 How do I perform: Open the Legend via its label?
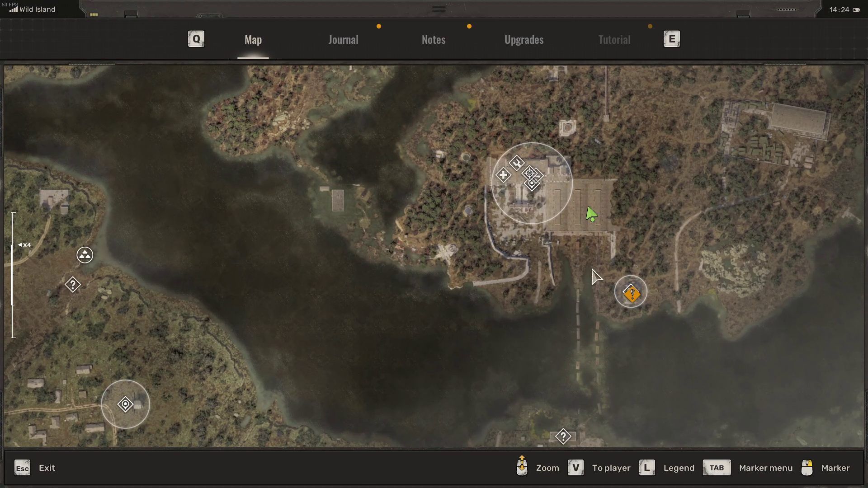coord(679,468)
